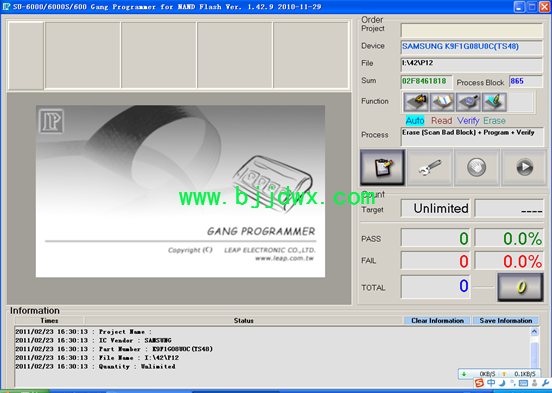Select the Verify function icon
The height and width of the screenshot is (393, 552).
[x=468, y=102]
